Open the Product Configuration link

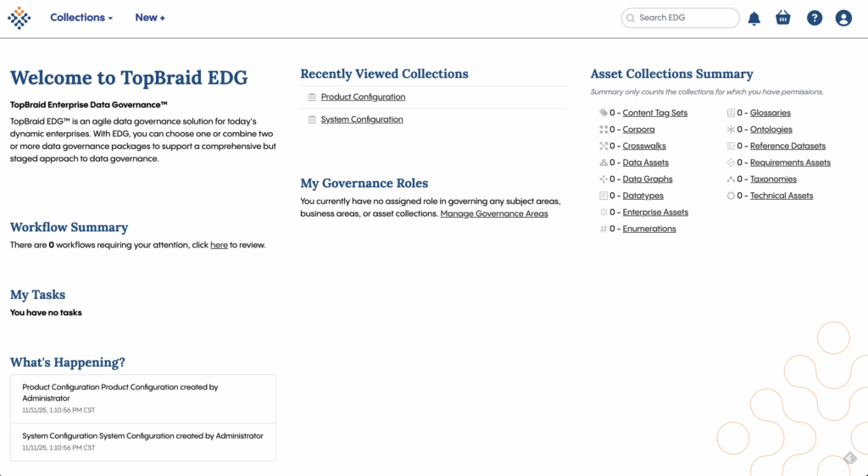click(x=363, y=97)
